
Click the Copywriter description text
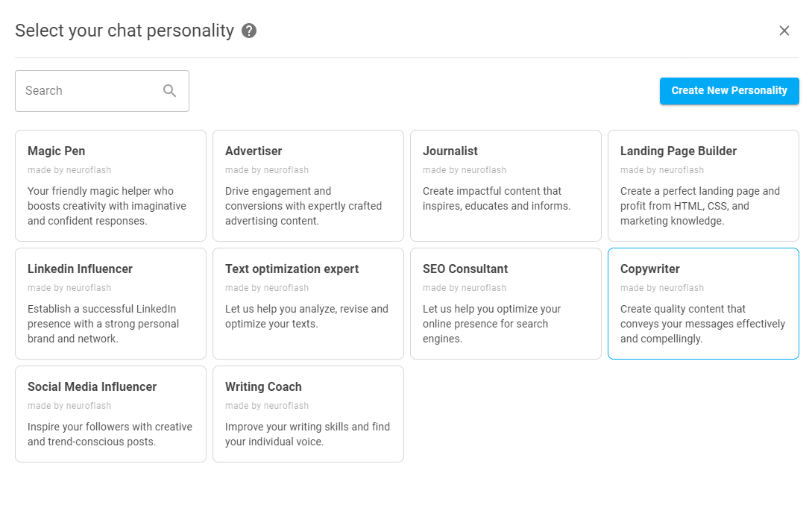point(702,324)
